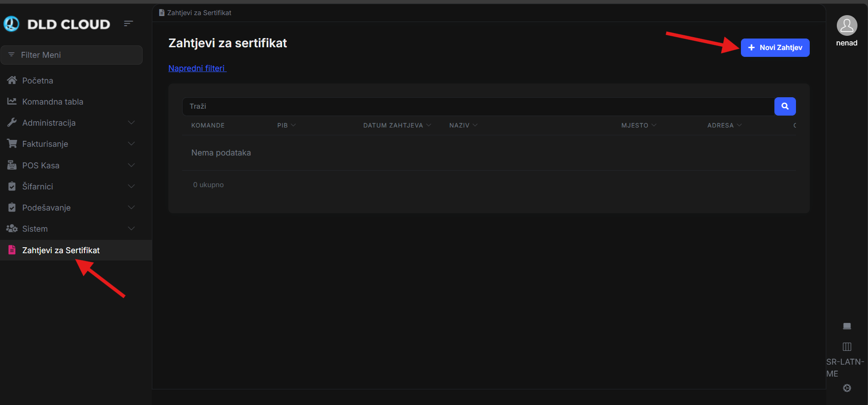Open POS Kasa menu item
Screen dimensions: 868x405
(x=76, y=165)
